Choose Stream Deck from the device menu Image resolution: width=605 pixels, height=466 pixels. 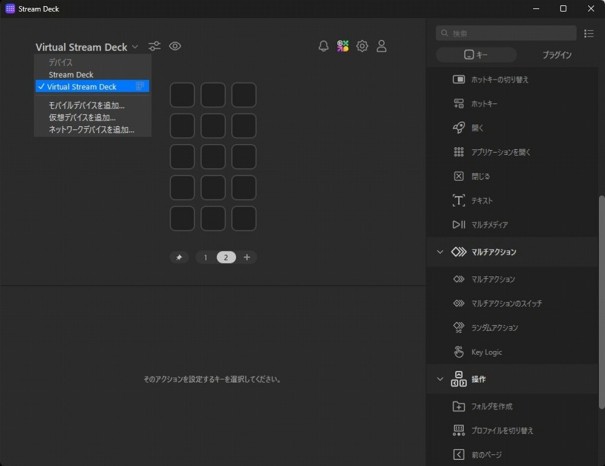[x=71, y=75]
